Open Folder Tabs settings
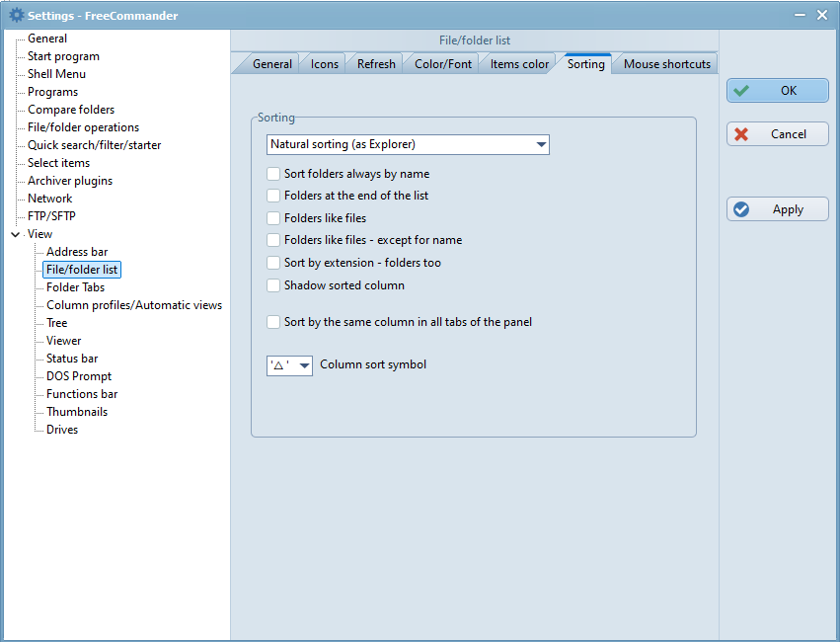The height and width of the screenshot is (642, 840). tap(75, 287)
